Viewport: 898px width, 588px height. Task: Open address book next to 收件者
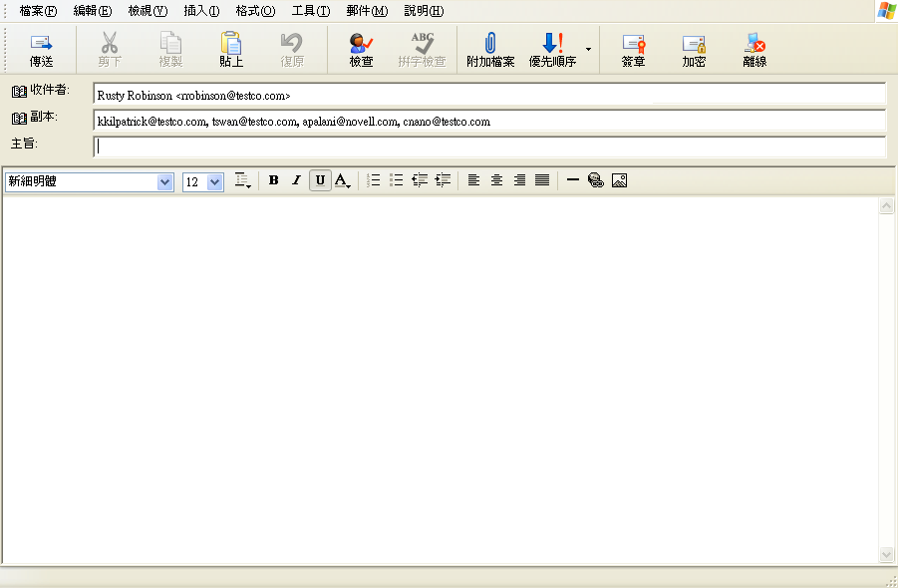tap(19, 91)
